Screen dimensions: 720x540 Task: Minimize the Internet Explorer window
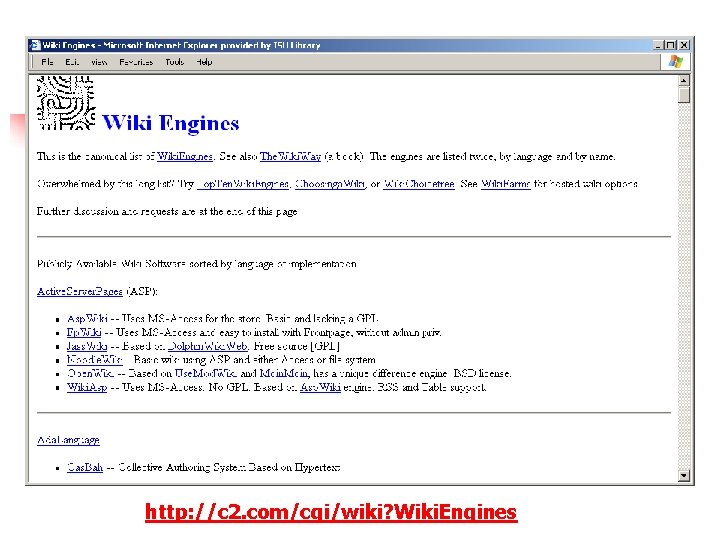coord(658,45)
